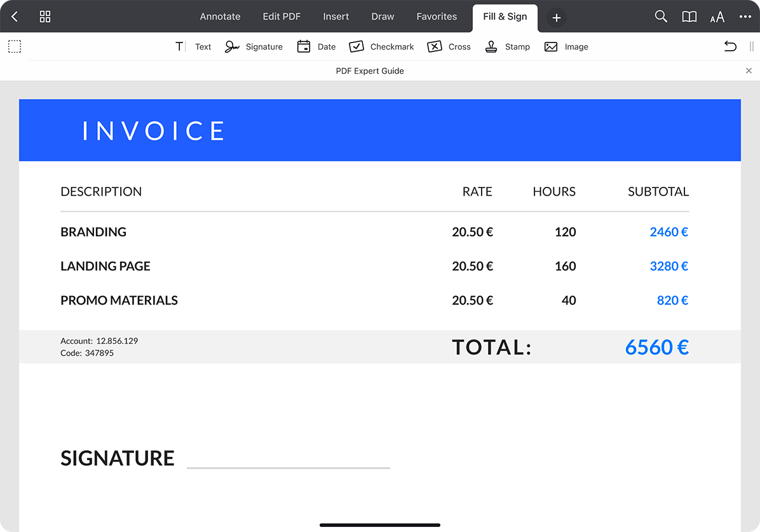Open the bookmarks book icon
Screen dimensions: 760x532
(689, 17)
